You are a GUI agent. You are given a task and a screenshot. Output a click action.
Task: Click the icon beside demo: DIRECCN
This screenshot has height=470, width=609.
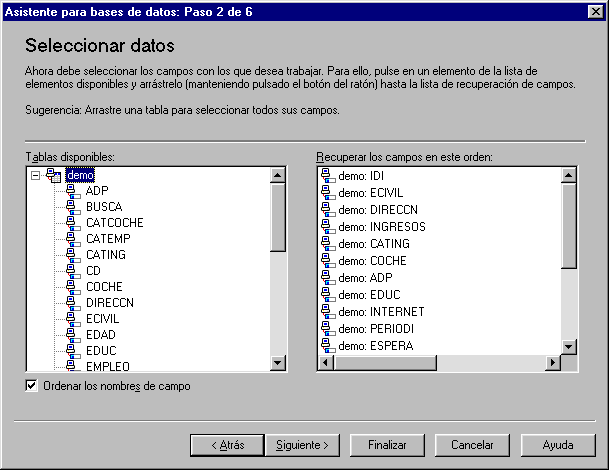click(328, 210)
